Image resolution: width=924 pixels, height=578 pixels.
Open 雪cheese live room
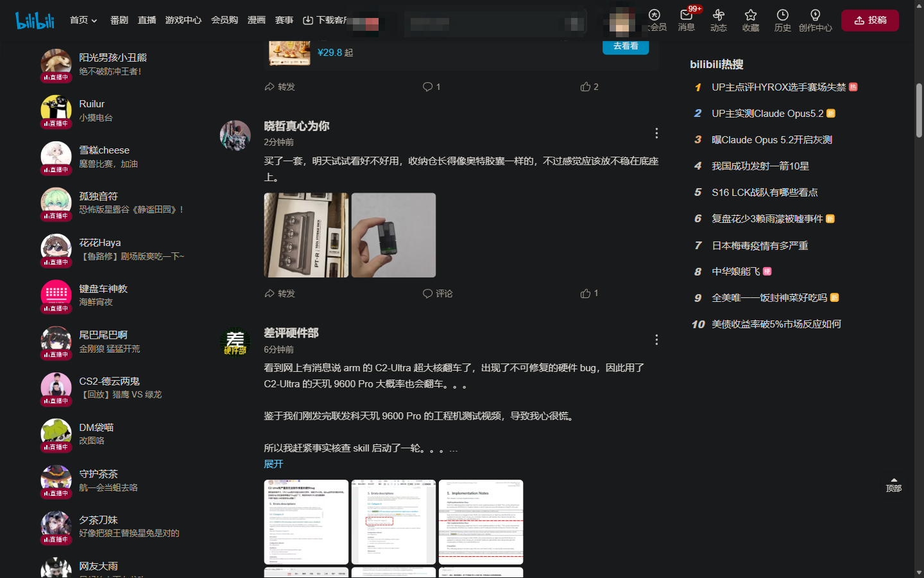pos(56,157)
